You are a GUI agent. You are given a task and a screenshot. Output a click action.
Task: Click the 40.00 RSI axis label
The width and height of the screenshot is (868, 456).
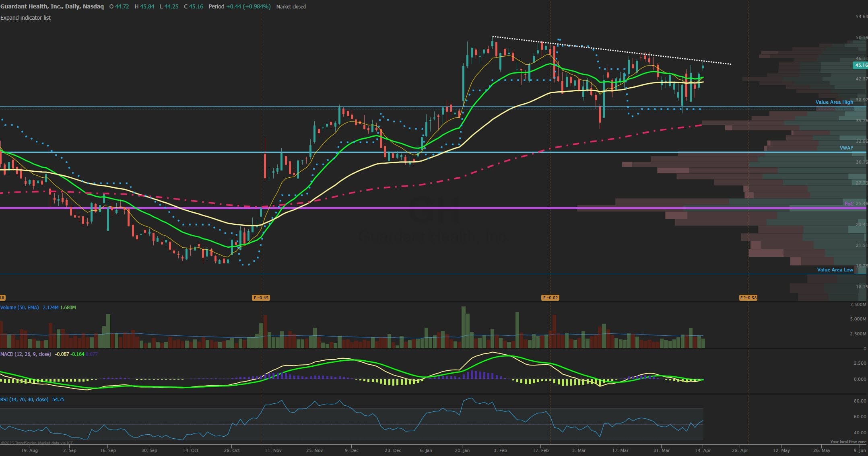point(860,433)
